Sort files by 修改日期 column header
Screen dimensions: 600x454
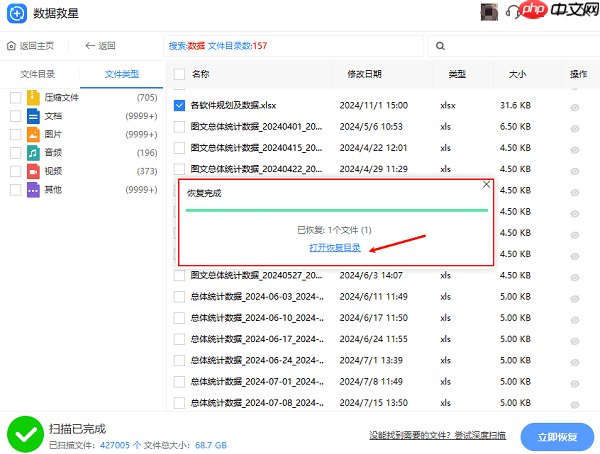[x=364, y=74]
